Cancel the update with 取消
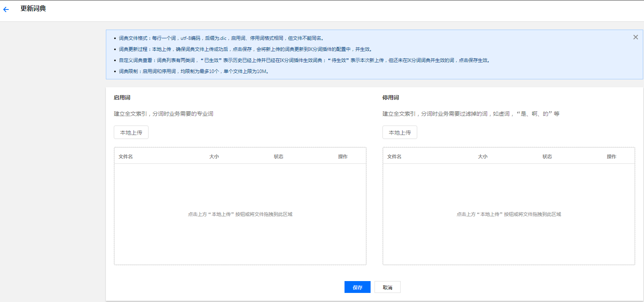Viewport: 644px width, 302px height. coord(388,287)
